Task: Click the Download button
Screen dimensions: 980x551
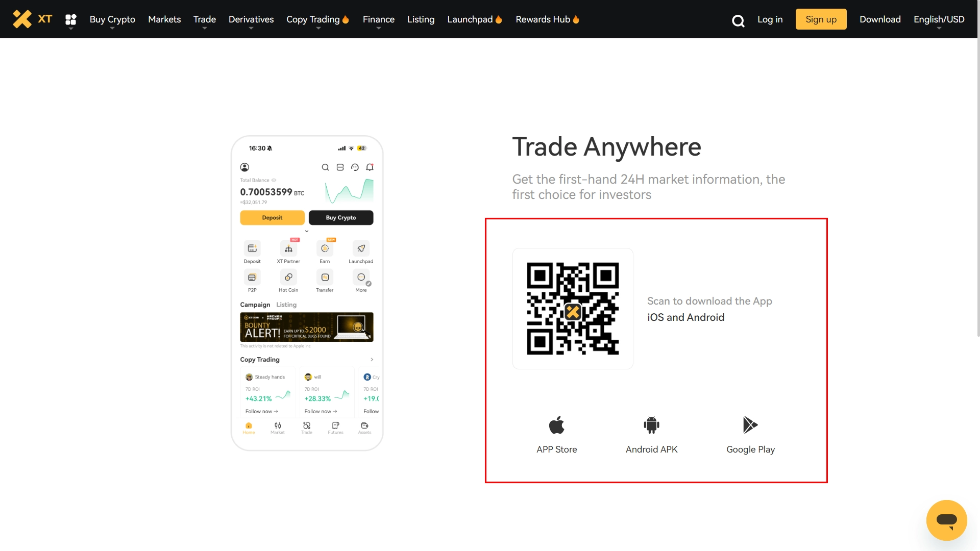Action: [880, 19]
